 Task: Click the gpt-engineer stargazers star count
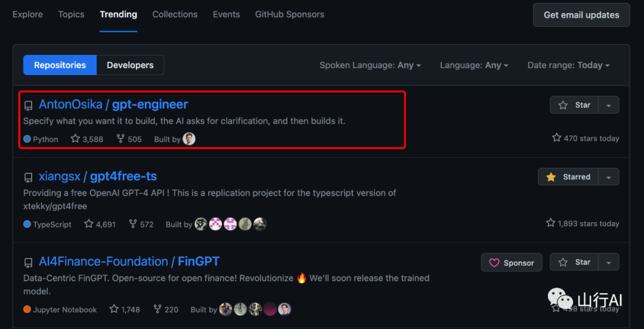pos(87,139)
